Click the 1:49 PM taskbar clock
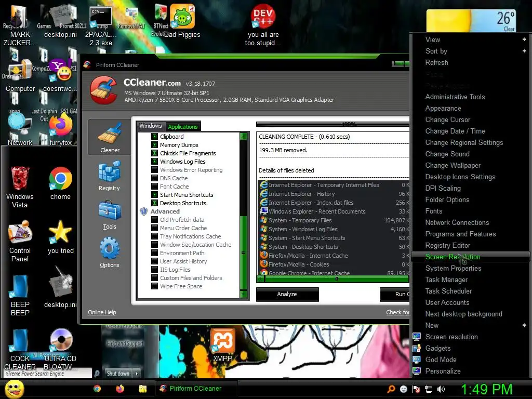 tap(486, 389)
